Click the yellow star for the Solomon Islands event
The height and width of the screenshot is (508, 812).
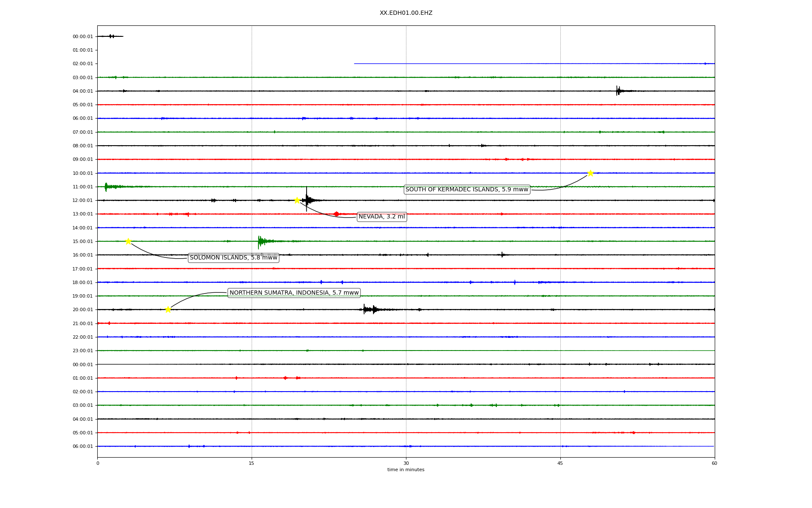pyautogui.click(x=128, y=241)
